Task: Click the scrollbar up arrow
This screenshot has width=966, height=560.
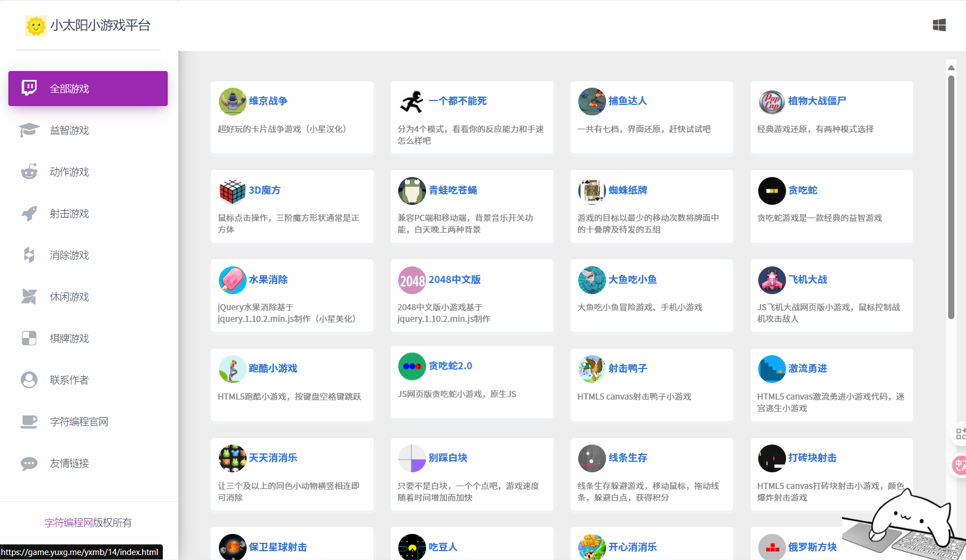Action: coord(951,67)
